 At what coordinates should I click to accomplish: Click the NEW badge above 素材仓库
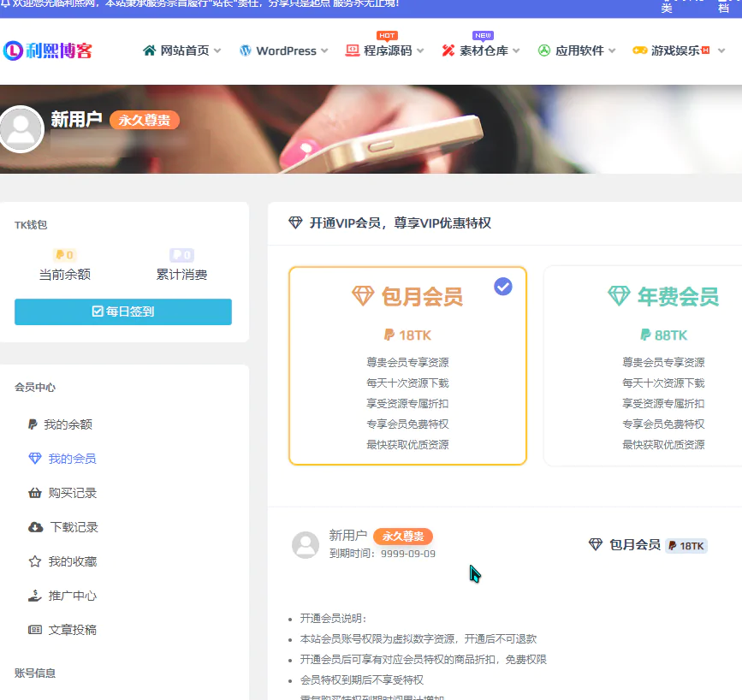click(x=483, y=35)
